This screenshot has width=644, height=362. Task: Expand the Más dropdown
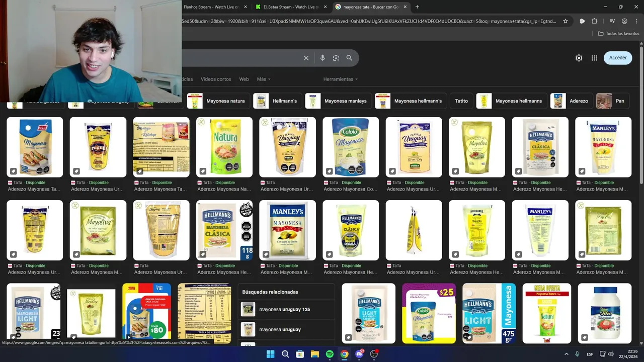click(x=264, y=79)
